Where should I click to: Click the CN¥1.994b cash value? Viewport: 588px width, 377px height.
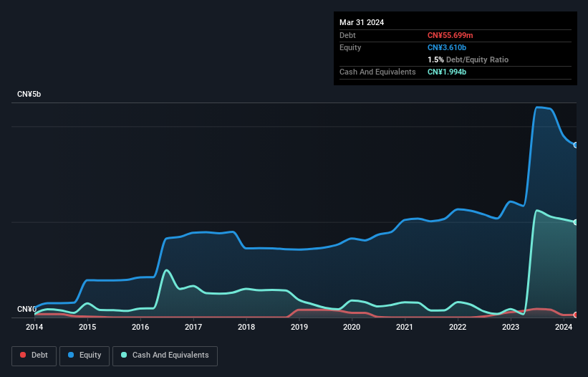pos(447,72)
